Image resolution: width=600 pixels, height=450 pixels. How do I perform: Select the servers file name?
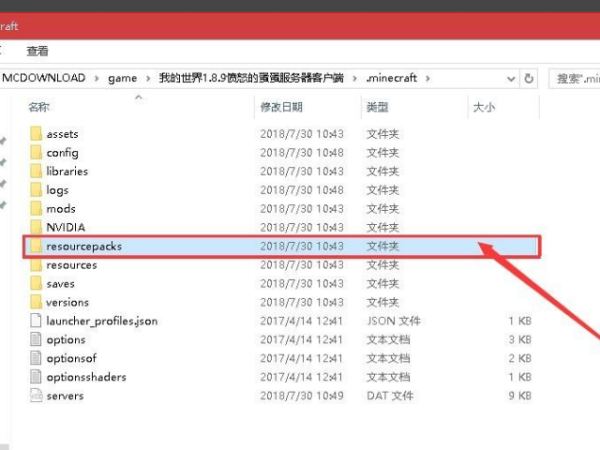[x=65, y=396]
